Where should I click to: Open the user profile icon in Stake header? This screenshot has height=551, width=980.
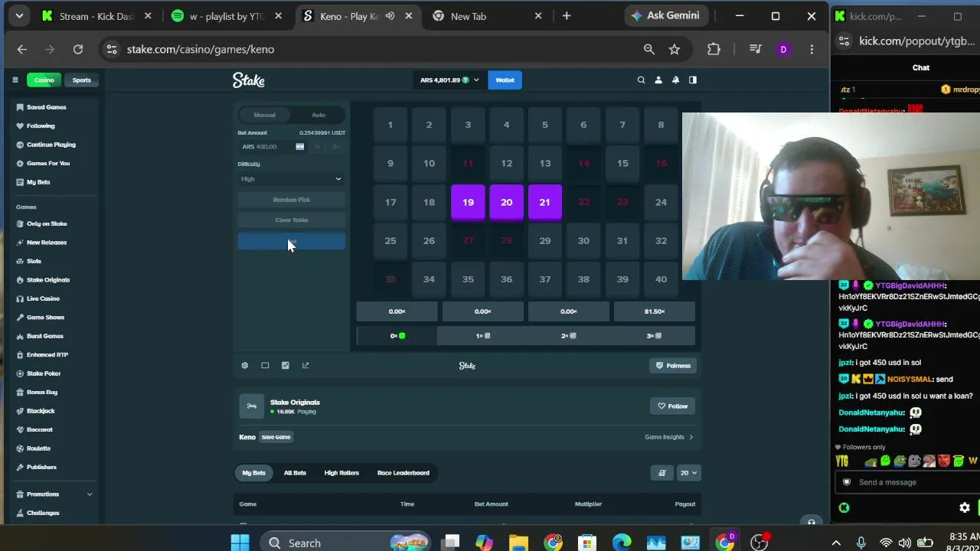tap(658, 80)
